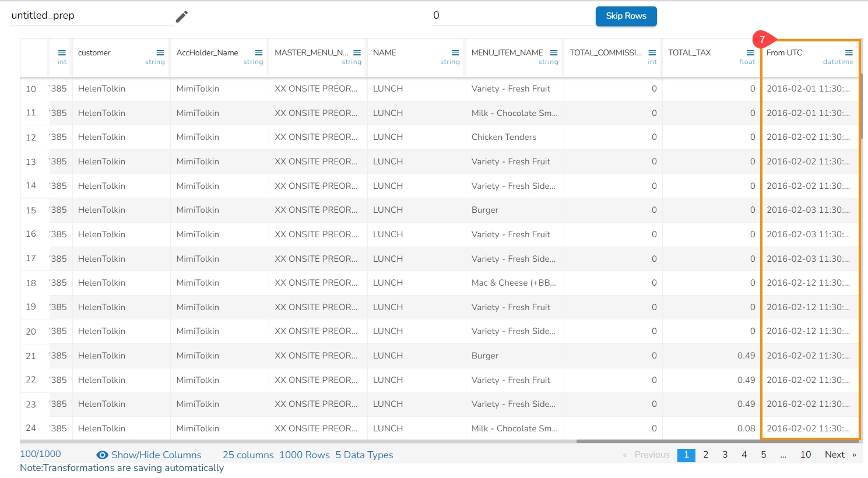Open the From UTC column menu icon
The height and width of the screenshot is (478, 868).
point(849,53)
